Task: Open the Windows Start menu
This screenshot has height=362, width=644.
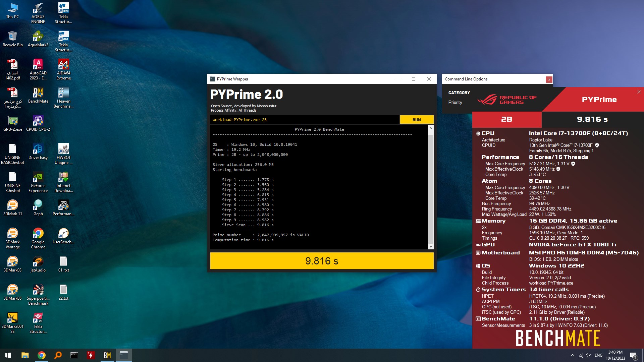Action: point(8,355)
